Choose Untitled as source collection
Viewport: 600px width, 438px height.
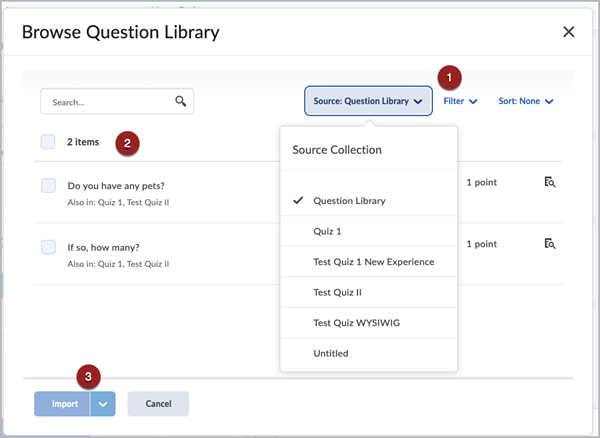click(369, 353)
